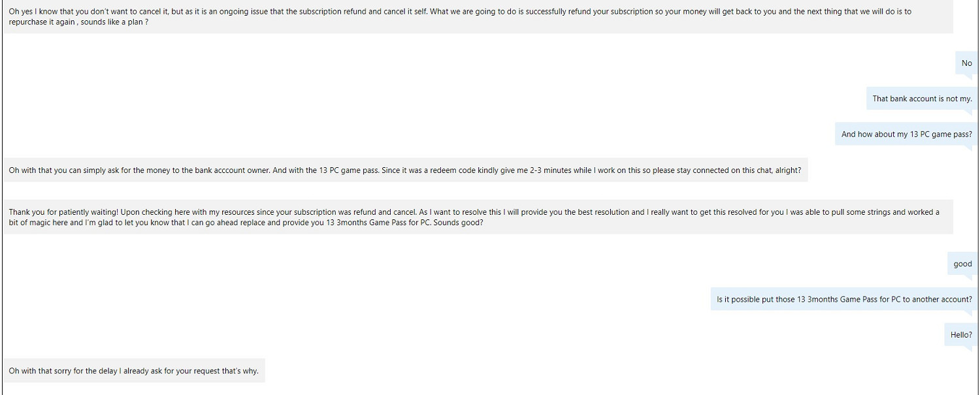This screenshot has width=980, height=395.
Task: Click 'And how about my 13 PC game pass?' message
Action: tap(906, 134)
